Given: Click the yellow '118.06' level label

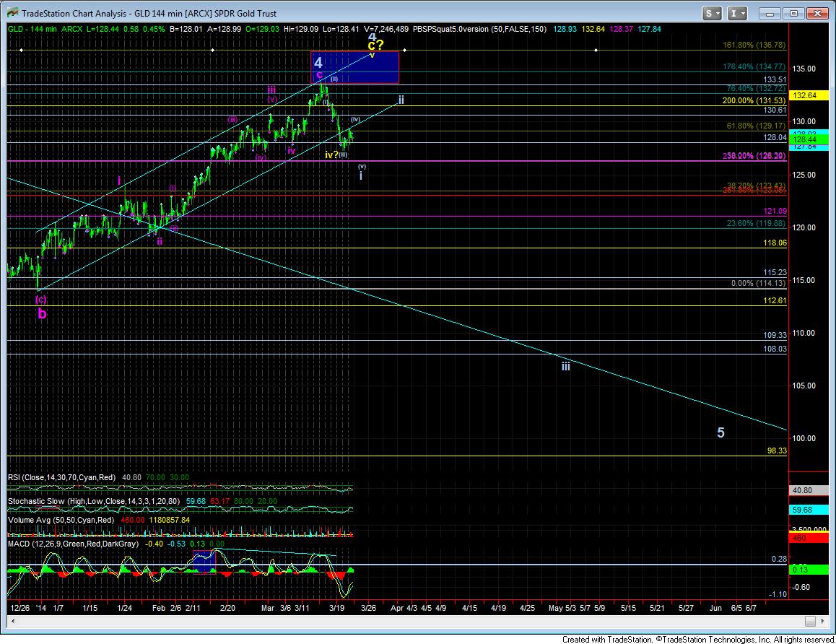Looking at the screenshot, I should click(x=775, y=243).
